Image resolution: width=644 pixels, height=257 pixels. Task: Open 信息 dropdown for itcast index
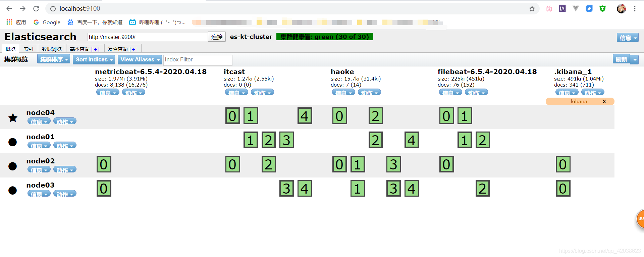click(236, 92)
